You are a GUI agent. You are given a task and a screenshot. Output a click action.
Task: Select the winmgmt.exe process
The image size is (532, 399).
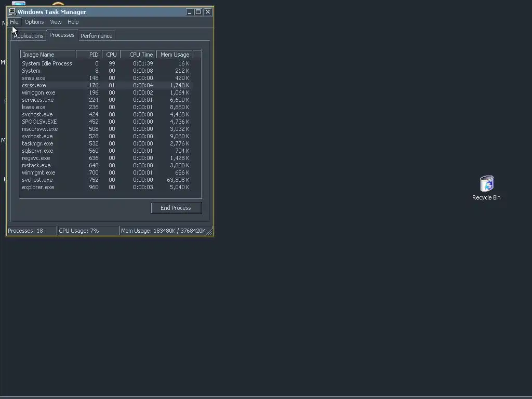(107, 172)
